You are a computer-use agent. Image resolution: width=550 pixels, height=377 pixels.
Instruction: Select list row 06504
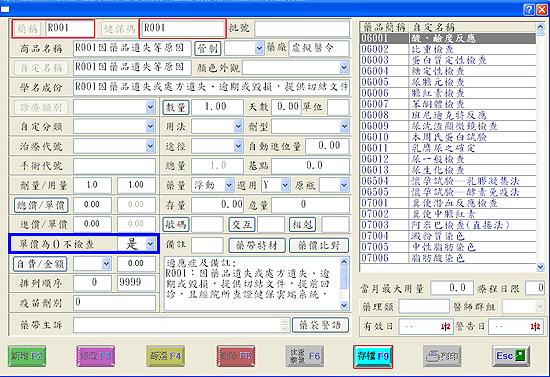pyautogui.click(x=448, y=181)
